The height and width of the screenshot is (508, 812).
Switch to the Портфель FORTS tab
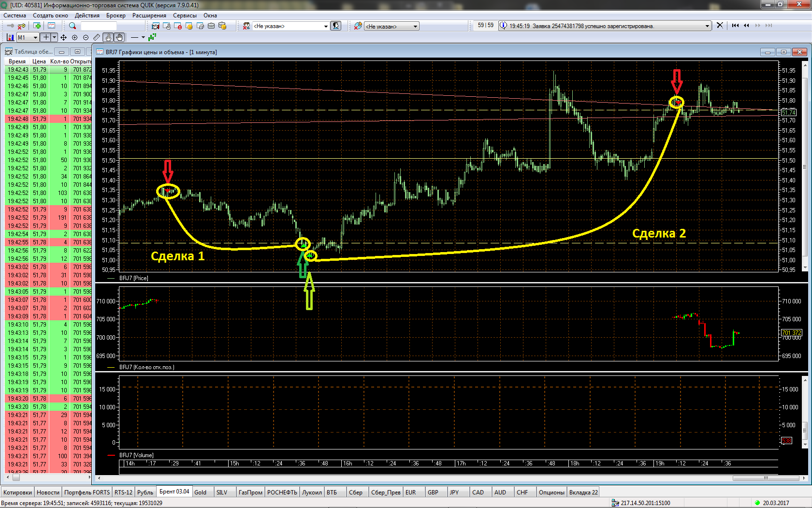coord(87,493)
